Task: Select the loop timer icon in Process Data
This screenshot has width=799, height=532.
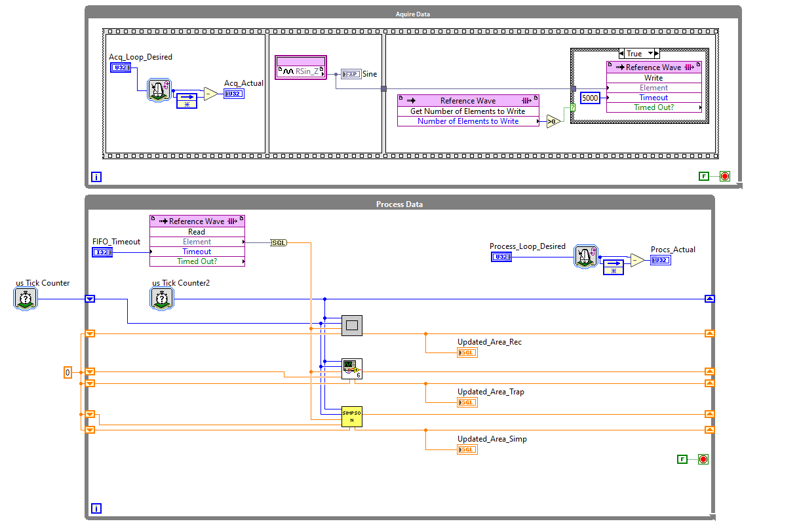Action: tap(585, 256)
